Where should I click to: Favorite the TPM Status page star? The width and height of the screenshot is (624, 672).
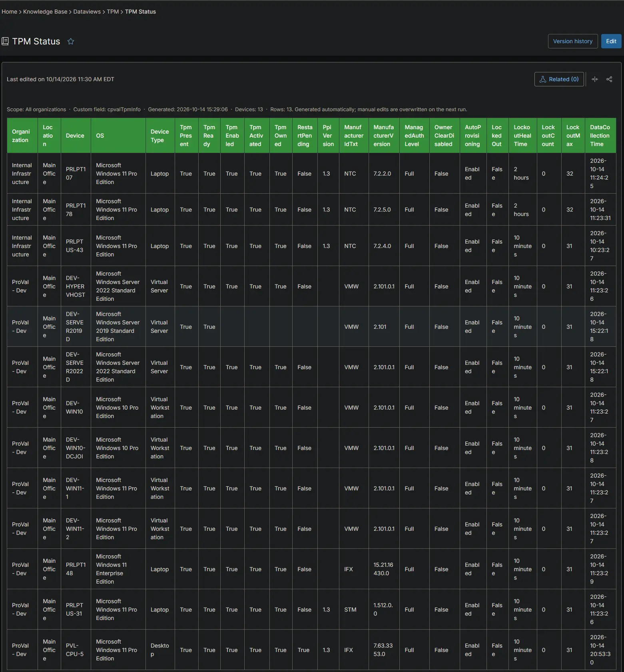[x=71, y=41]
